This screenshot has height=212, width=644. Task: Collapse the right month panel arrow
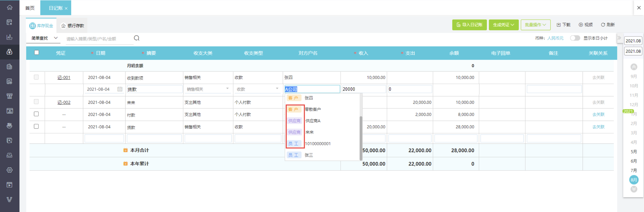619,38
